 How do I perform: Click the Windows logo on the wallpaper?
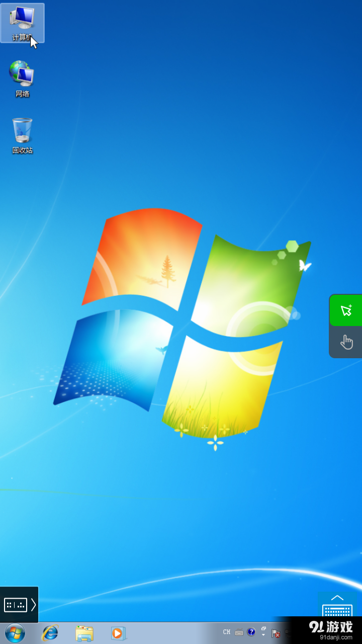pyautogui.click(x=182, y=322)
